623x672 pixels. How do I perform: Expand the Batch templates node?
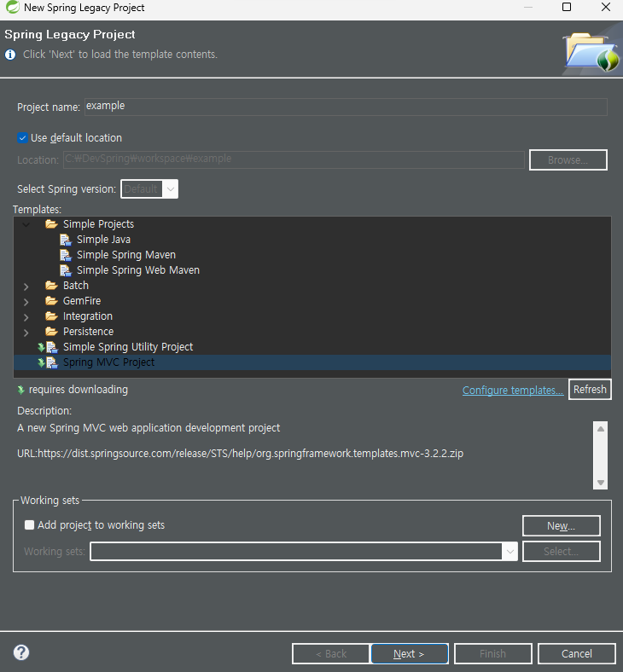click(x=26, y=287)
